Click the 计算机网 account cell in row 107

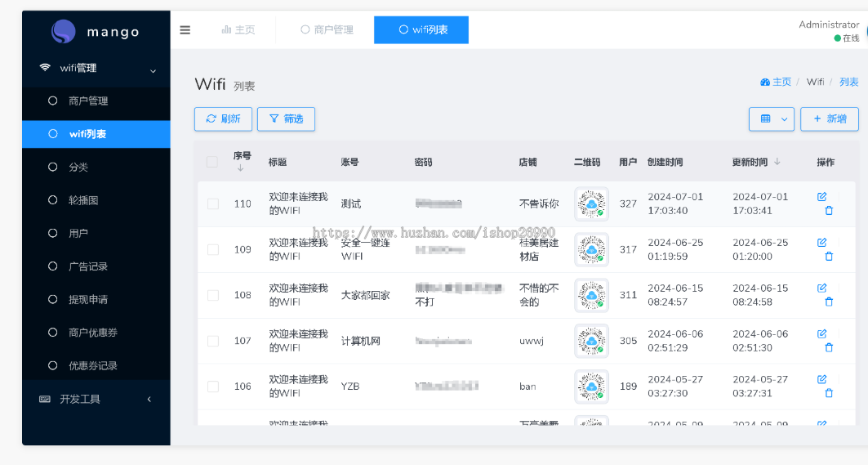pyautogui.click(x=360, y=341)
